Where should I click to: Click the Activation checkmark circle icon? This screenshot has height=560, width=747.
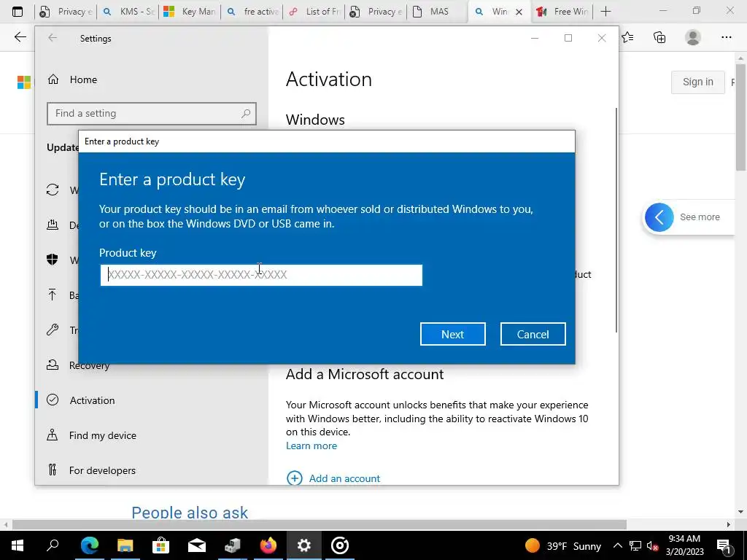click(x=53, y=400)
